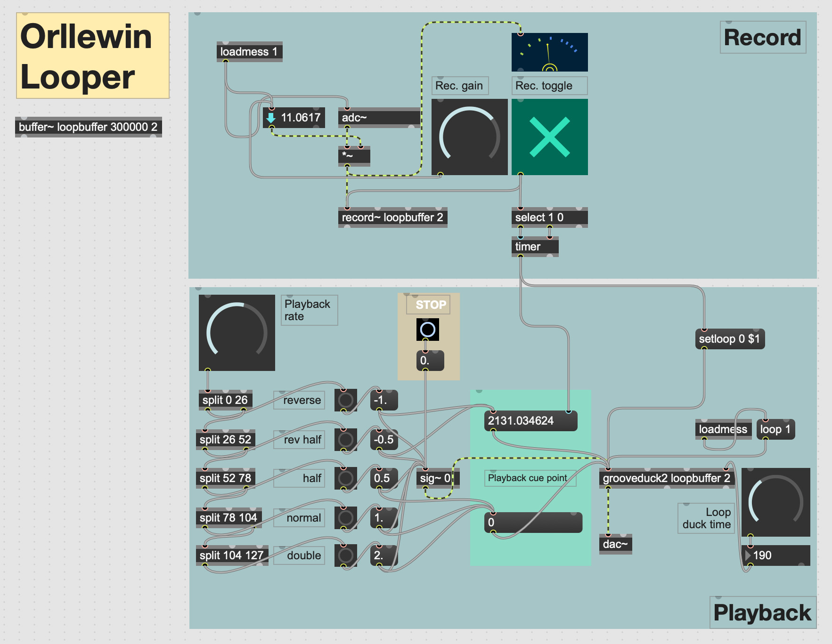This screenshot has width=832, height=644.
Task: Click the 0. message under STOP
Action: tap(430, 361)
